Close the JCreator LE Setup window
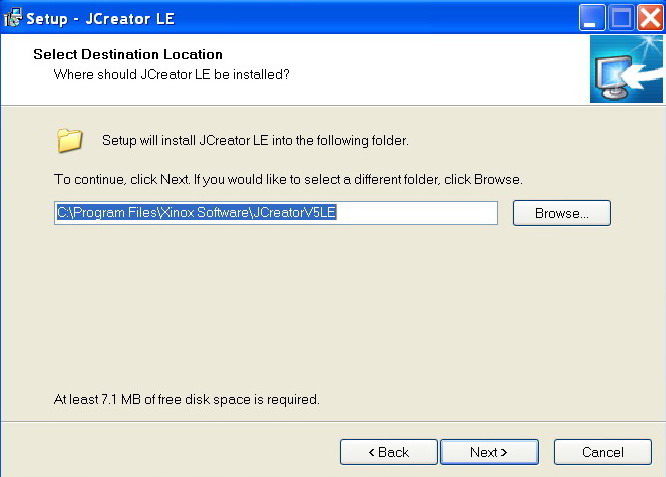Screen dimensions: 666x477 [x=647, y=18]
